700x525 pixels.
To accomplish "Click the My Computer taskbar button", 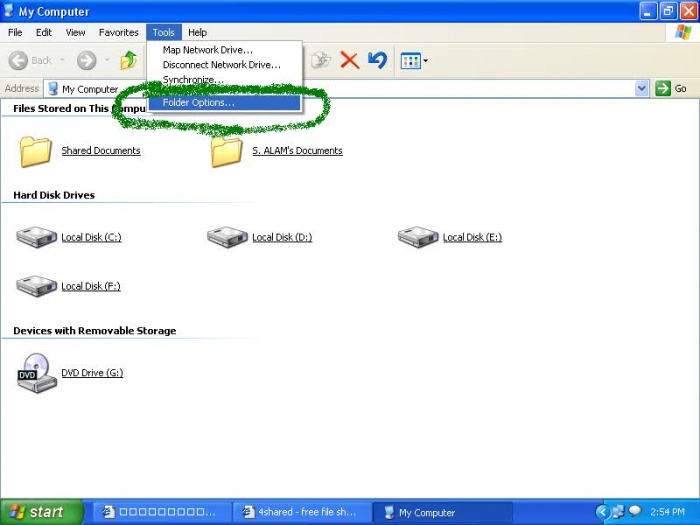I will pos(442,512).
